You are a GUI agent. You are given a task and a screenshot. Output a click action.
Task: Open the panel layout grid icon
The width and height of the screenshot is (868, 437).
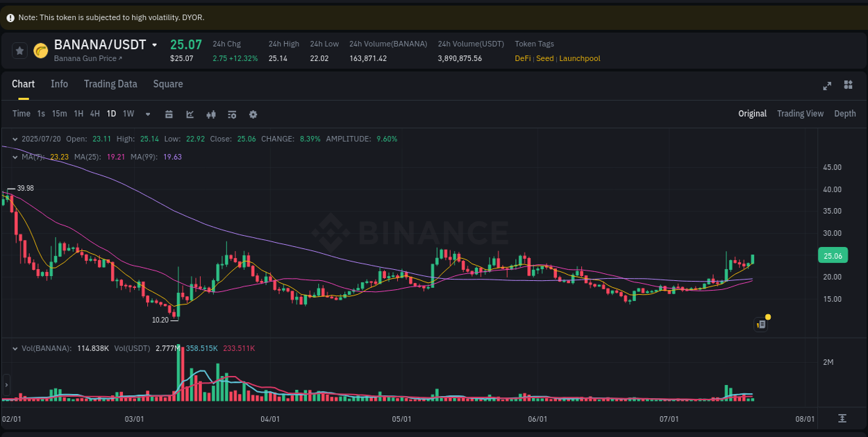click(x=848, y=85)
